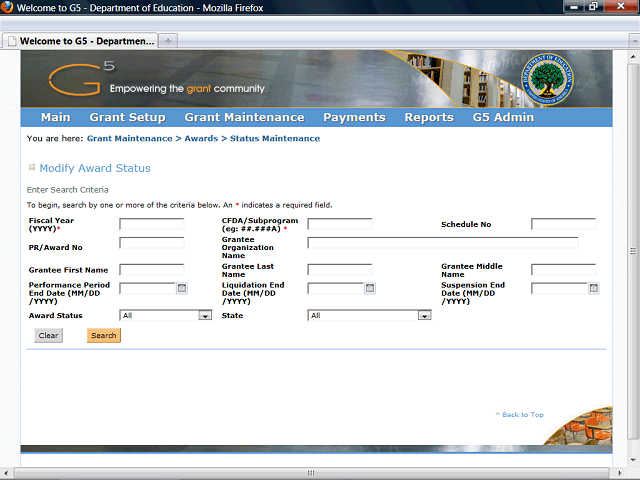Click the Enter Search Criteria text
This screenshot has height=480, width=640.
(x=68, y=190)
